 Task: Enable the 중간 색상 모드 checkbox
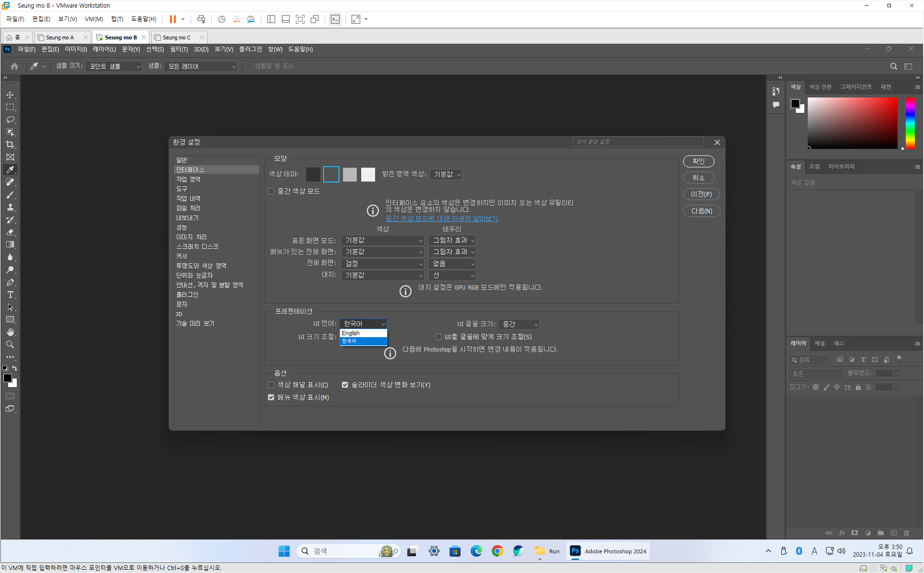pyautogui.click(x=271, y=191)
